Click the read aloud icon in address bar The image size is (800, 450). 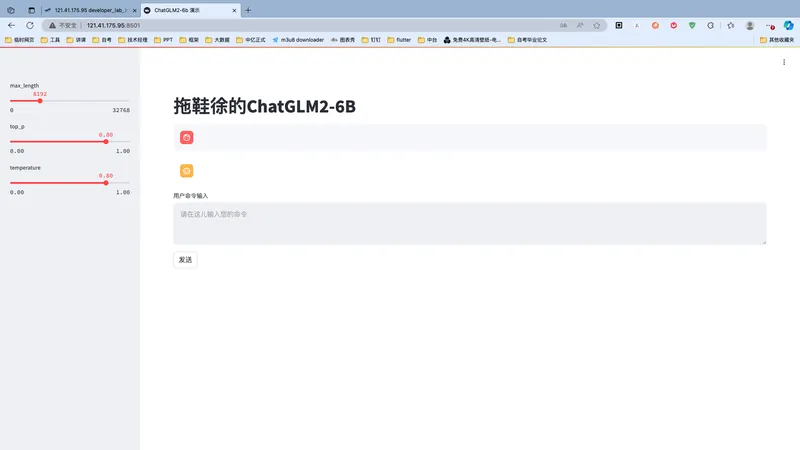580,25
